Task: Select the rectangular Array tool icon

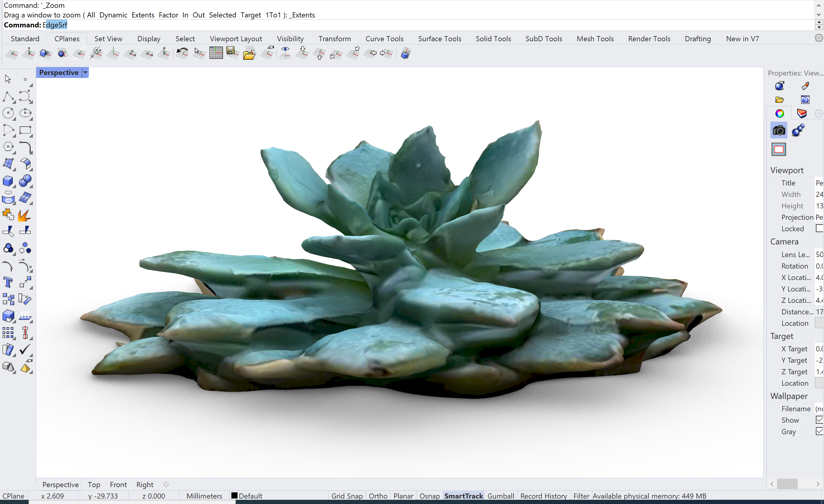Action: click(8, 333)
